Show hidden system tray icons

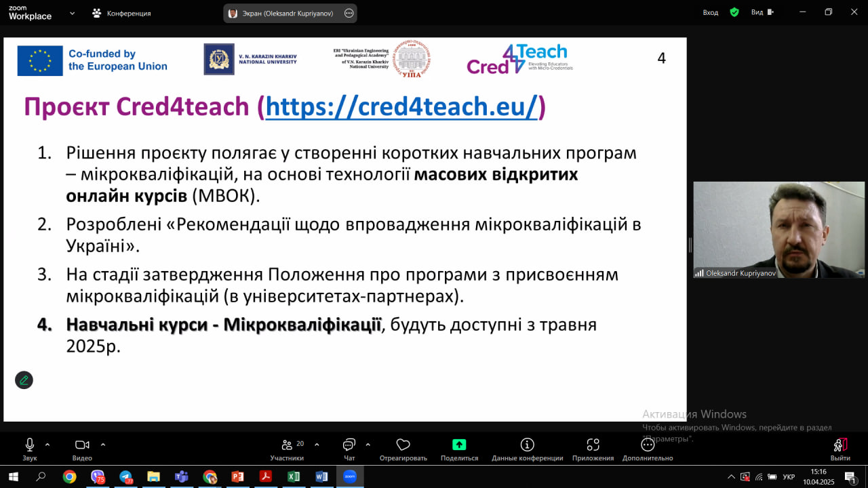click(x=731, y=476)
